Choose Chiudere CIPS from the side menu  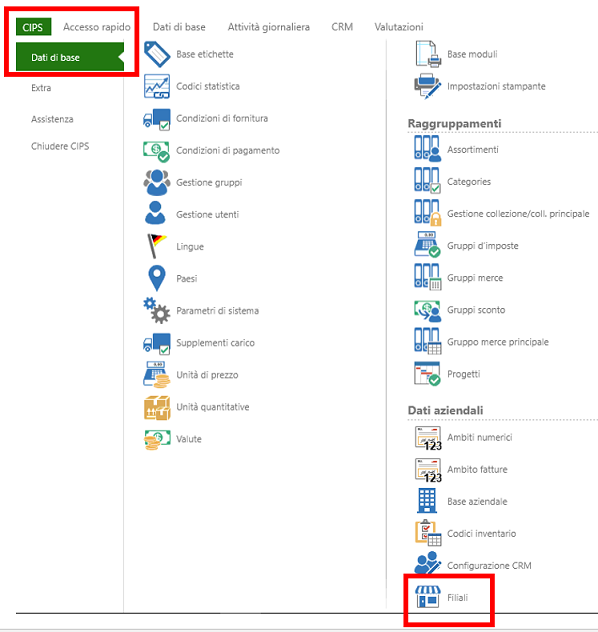click(60, 146)
